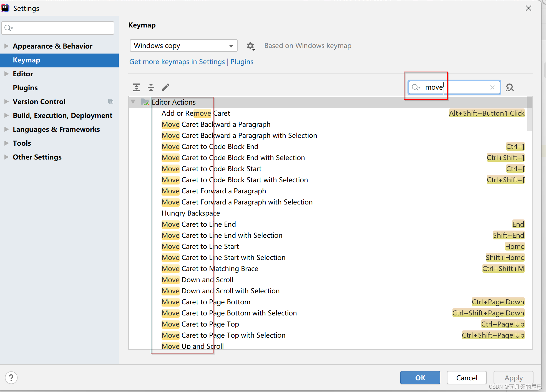Clear the move search query icon
Screen dimensions: 546x392
point(491,87)
